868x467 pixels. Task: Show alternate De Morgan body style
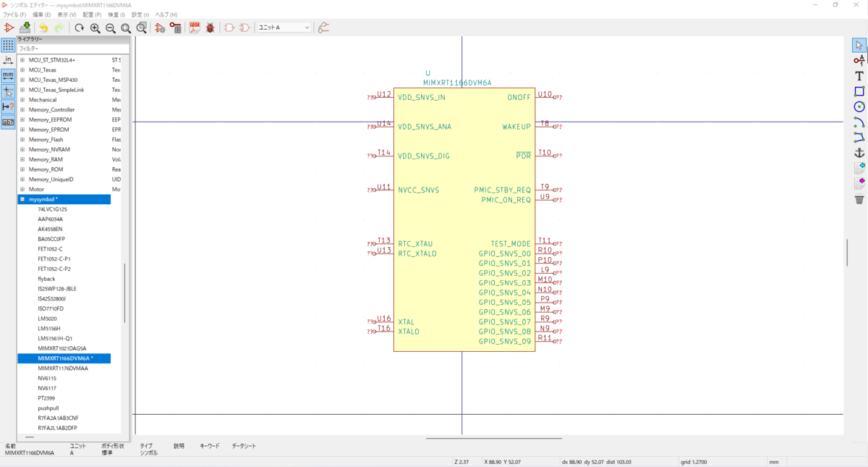[x=244, y=28]
